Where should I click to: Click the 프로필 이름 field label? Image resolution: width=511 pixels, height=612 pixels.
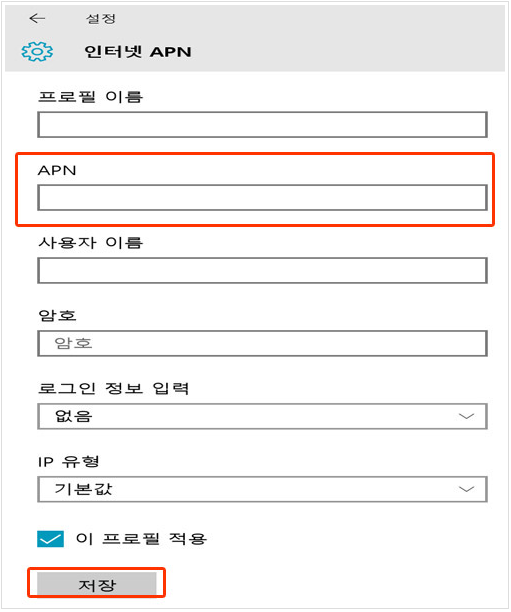point(91,96)
